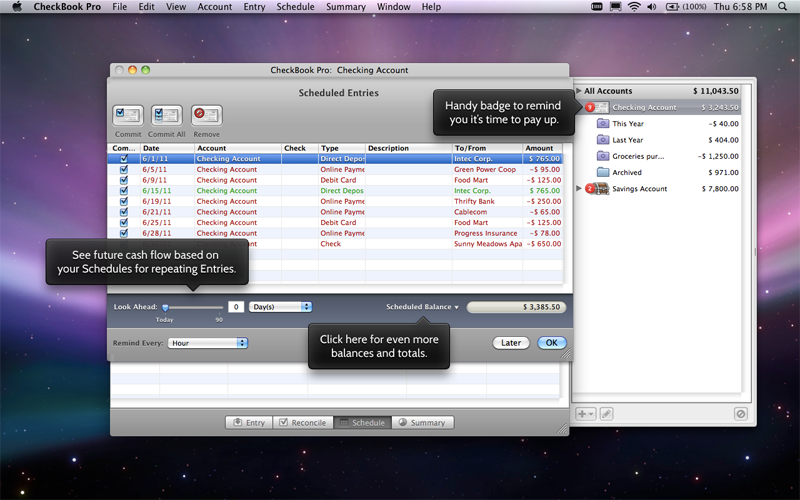Open the Account menu
This screenshot has width=800, height=500.
tap(215, 7)
